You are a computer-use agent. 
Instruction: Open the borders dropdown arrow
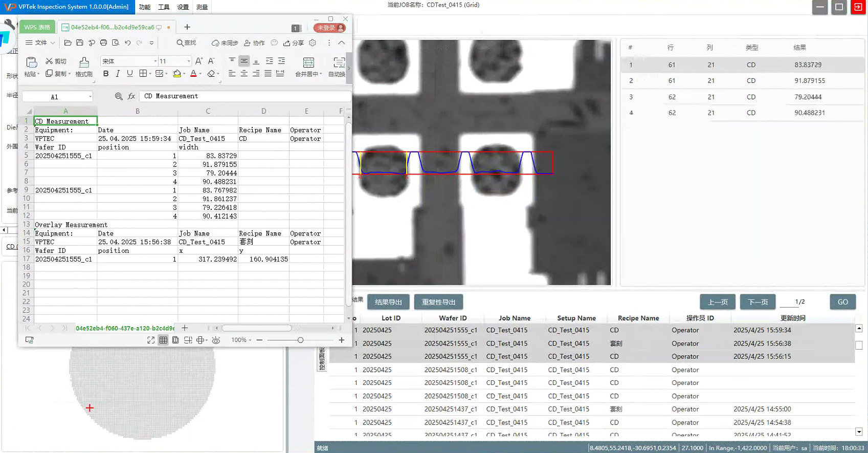pos(150,74)
